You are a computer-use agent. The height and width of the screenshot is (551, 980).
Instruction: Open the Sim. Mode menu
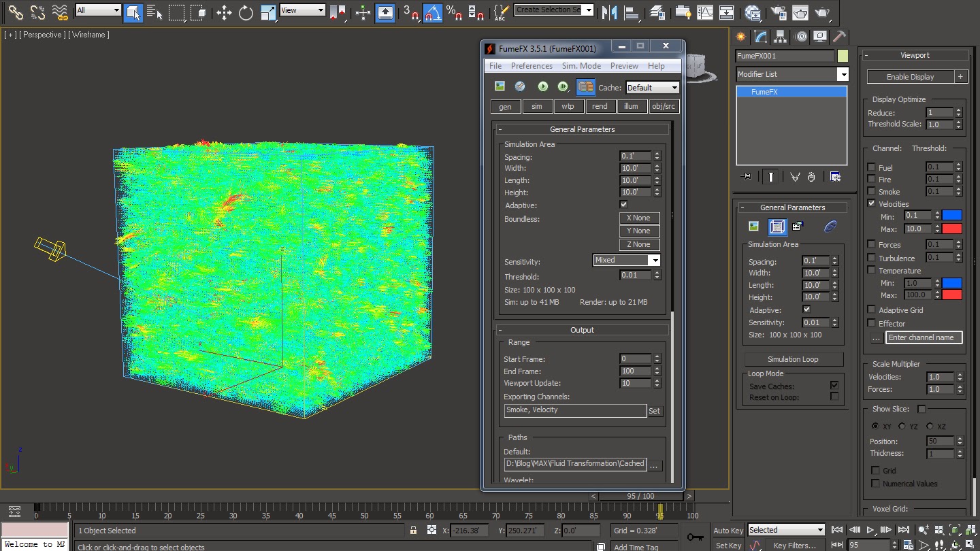coord(581,66)
